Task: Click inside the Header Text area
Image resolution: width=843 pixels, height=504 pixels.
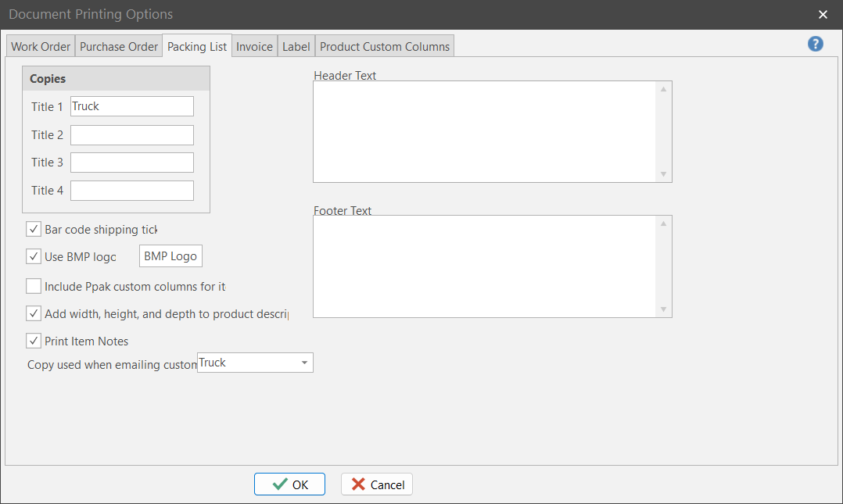Action: click(x=483, y=131)
